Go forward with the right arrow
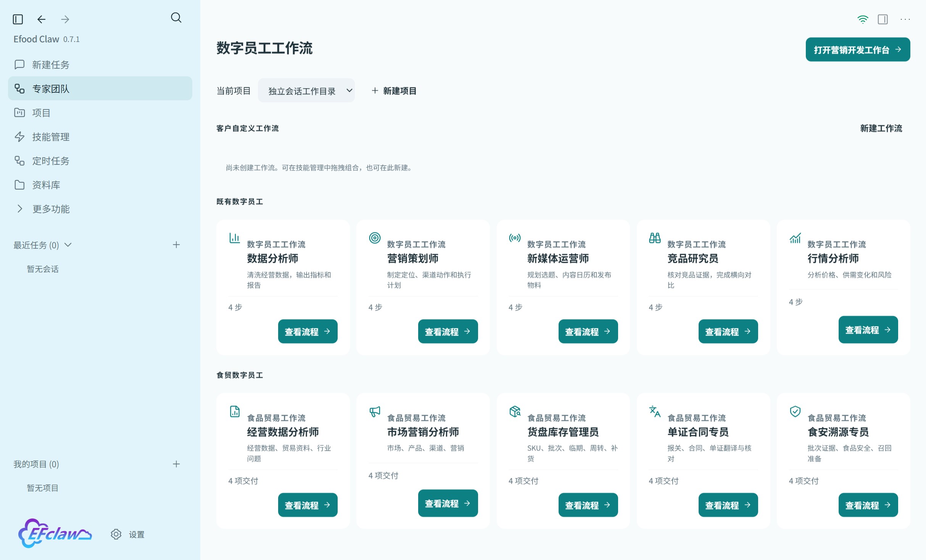 tap(65, 19)
